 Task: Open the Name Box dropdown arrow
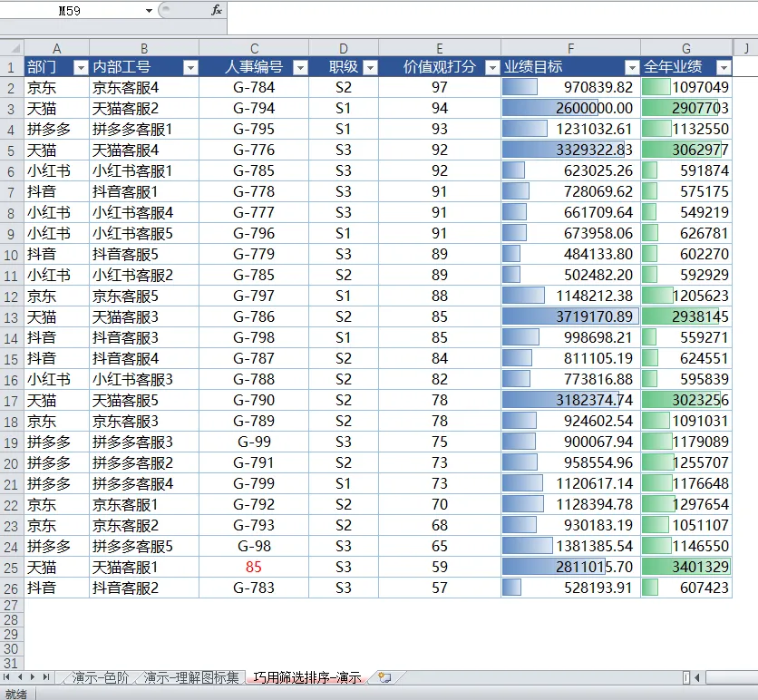[149, 11]
